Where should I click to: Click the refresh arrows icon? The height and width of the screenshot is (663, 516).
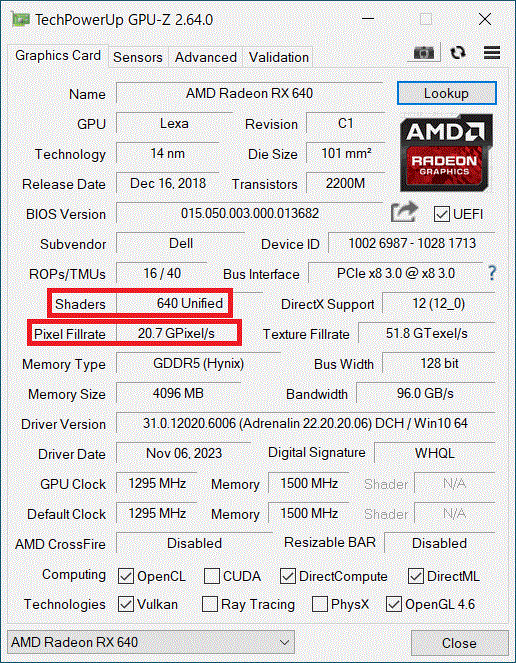[458, 53]
